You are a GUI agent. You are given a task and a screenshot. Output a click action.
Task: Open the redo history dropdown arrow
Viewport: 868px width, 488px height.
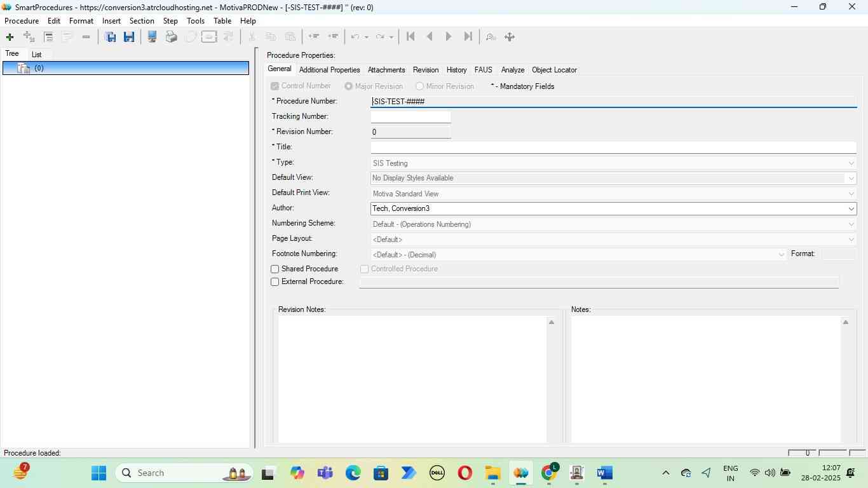pyautogui.click(x=391, y=37)
